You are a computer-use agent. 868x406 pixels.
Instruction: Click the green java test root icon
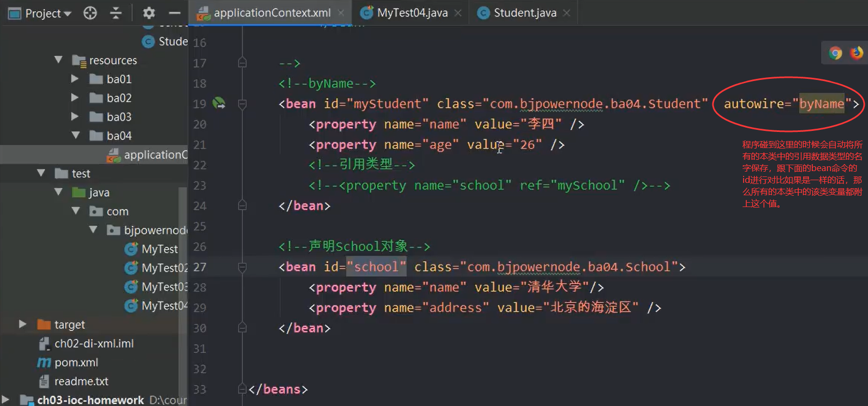click(79, 192)
